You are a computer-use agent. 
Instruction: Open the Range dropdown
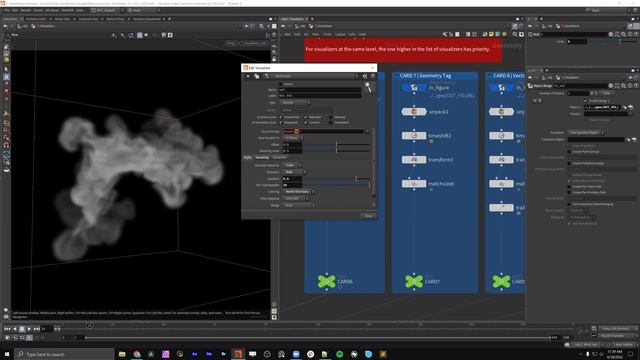point(299,205)
